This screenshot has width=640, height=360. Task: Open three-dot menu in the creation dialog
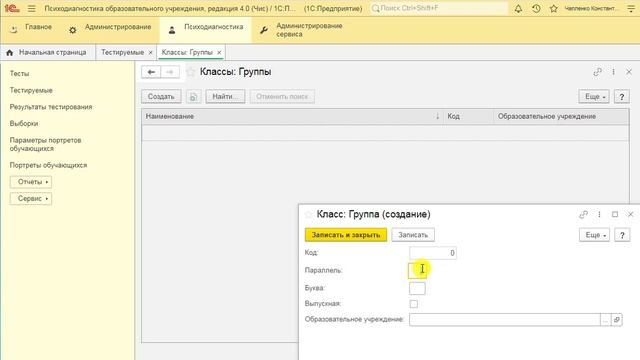click(599, 214)
